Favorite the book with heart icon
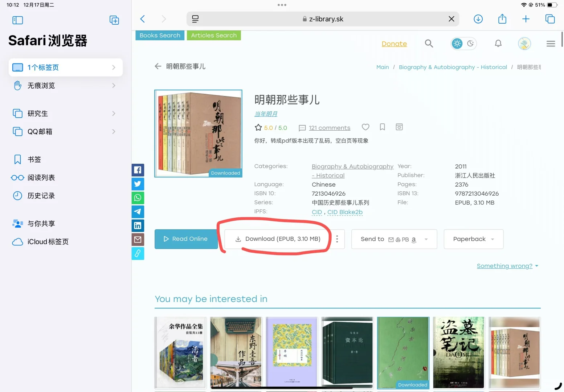564x392 pixels. 365,127
